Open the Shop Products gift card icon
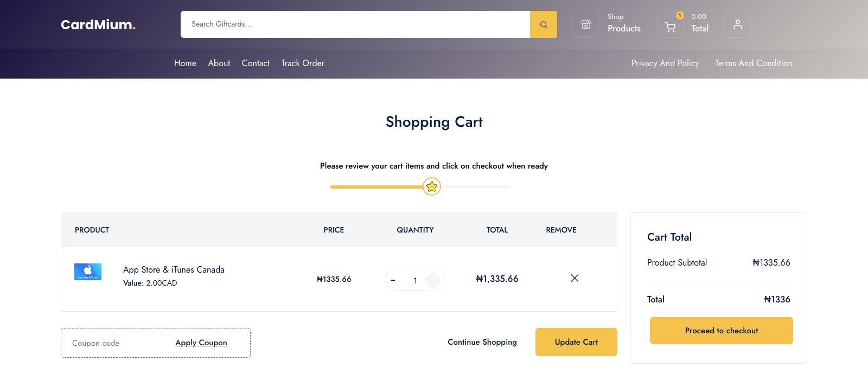 point(585,24)
